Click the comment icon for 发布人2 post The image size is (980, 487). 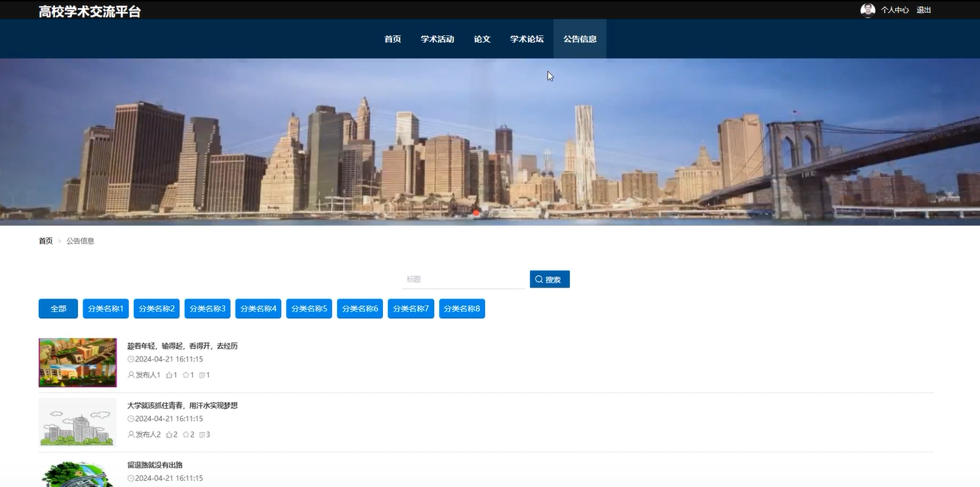(202, 434)
